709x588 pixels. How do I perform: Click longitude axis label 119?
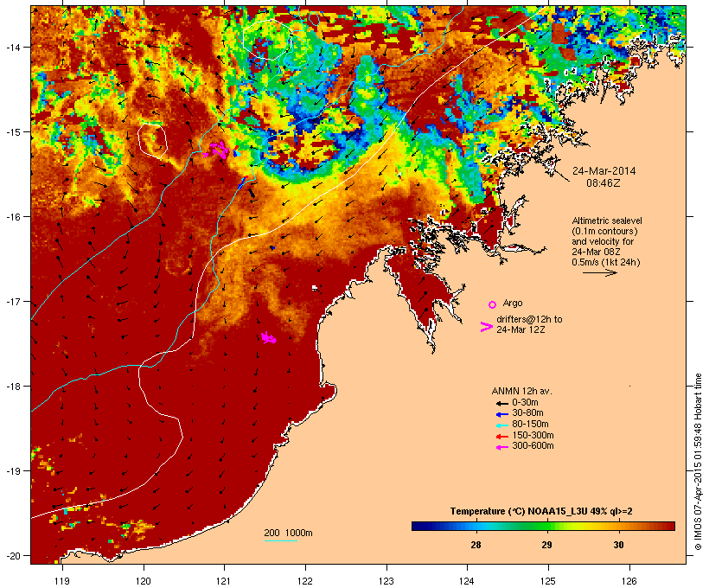(x=62, y=581)
